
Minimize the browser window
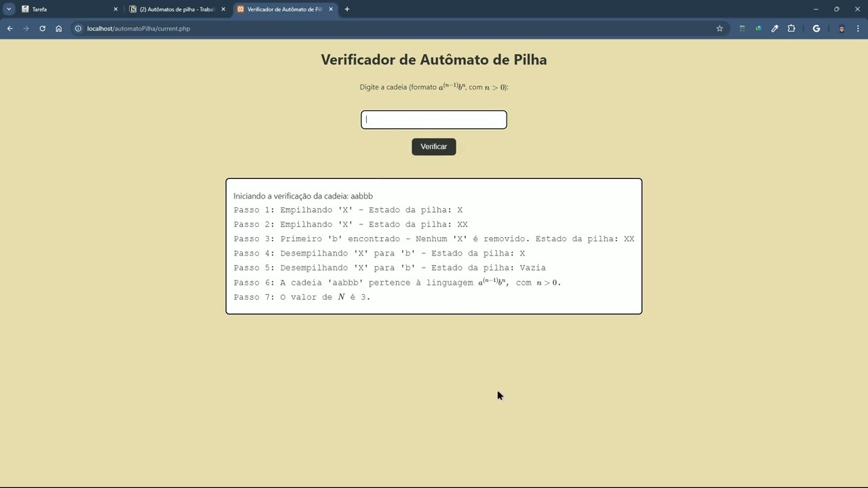pos(816,9)
